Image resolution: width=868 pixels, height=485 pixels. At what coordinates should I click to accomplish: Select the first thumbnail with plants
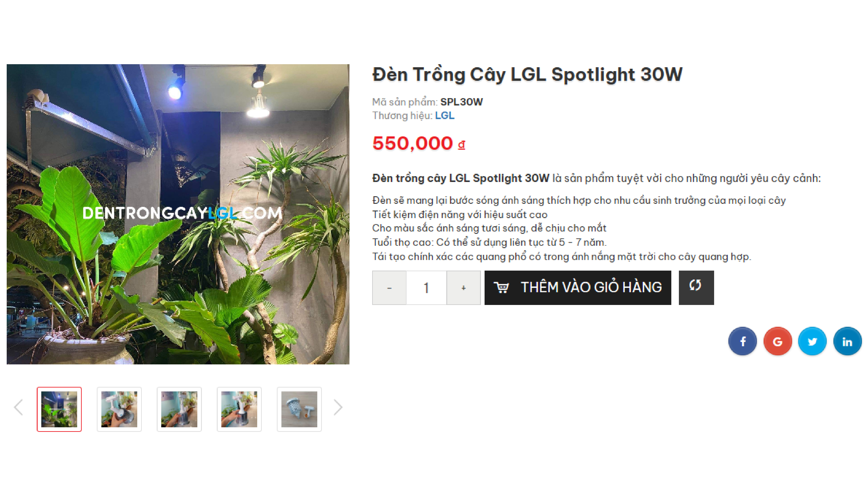59,409
